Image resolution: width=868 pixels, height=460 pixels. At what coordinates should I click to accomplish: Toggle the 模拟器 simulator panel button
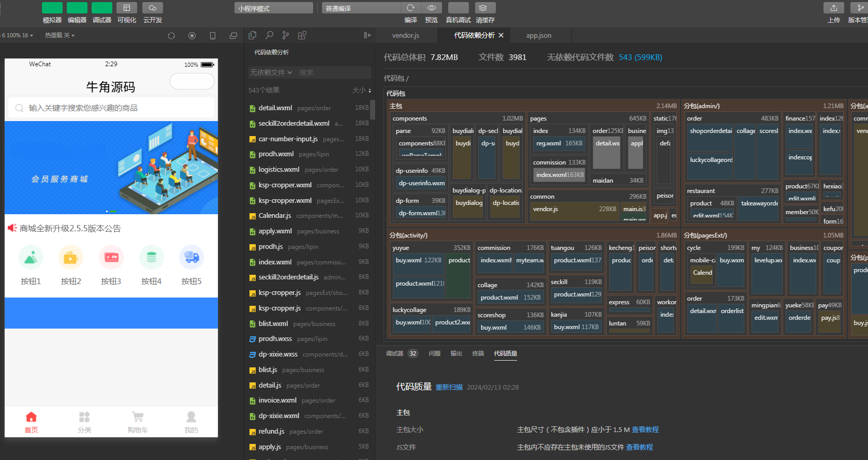point(52,8)
